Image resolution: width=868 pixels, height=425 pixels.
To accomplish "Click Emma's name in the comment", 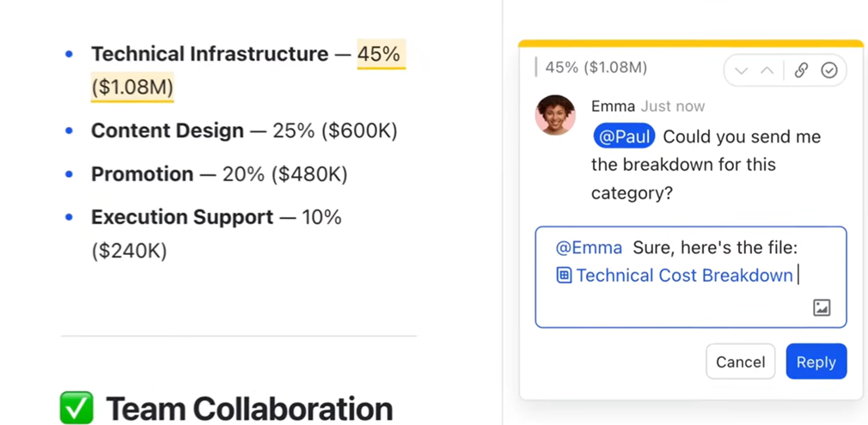I will [x=613, y=106].
